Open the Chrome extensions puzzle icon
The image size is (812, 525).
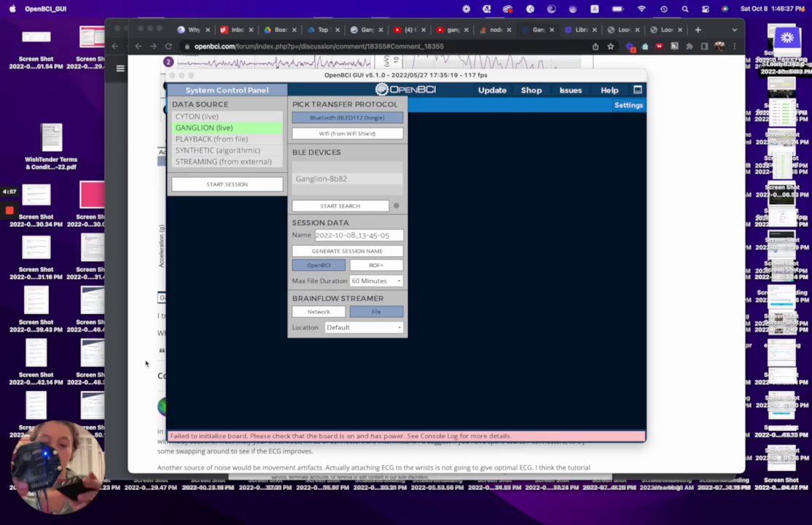tap(690, 46)
